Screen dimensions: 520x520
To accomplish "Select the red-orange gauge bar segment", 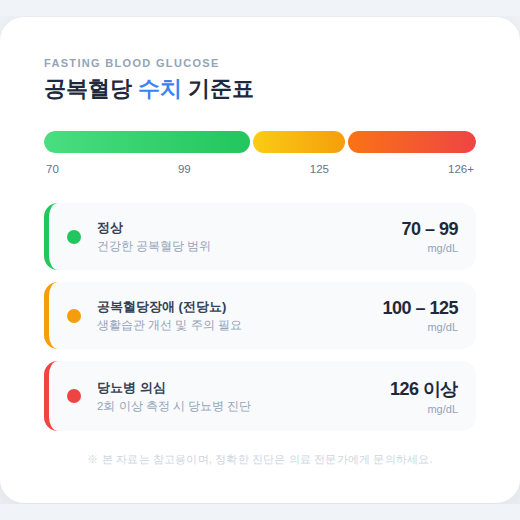I will [412, 142].
